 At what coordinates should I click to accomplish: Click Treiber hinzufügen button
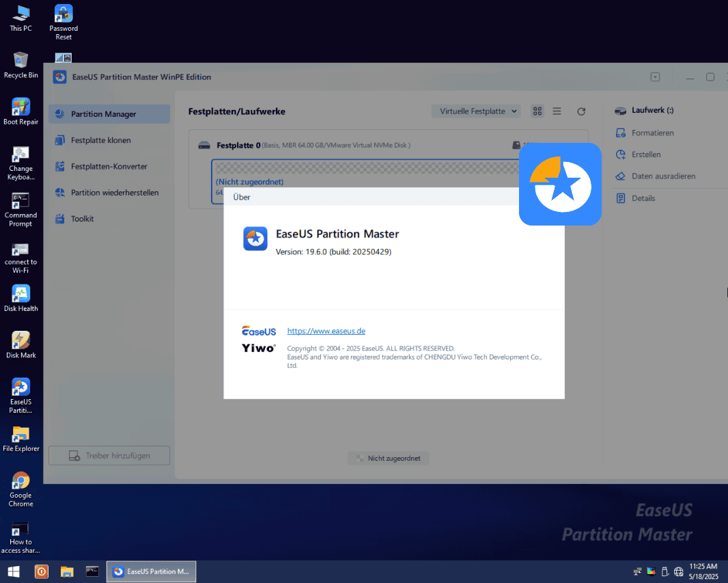(x=109, y=456)
